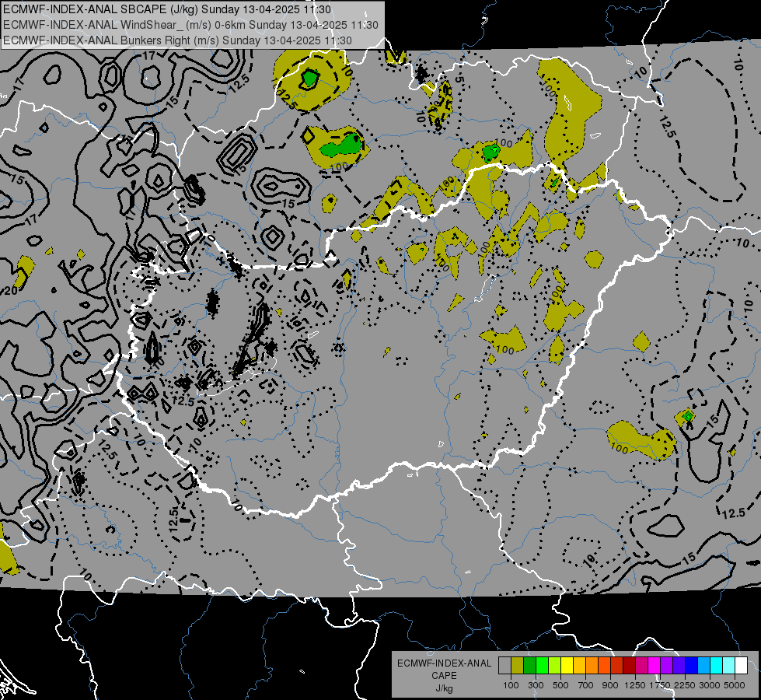Click the legend title ECMWF-INDEX-ANAL
Screen dimensions: 761x700
point(444,663)
